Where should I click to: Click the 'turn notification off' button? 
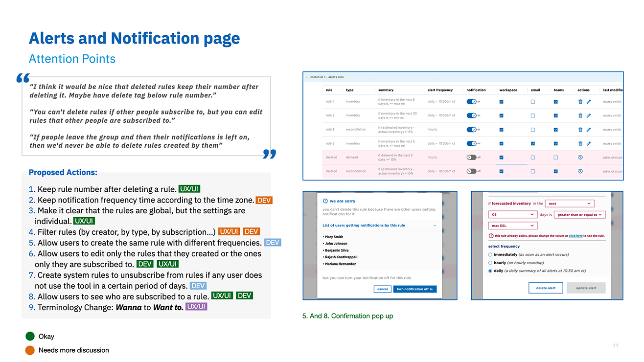pos(415,289)
